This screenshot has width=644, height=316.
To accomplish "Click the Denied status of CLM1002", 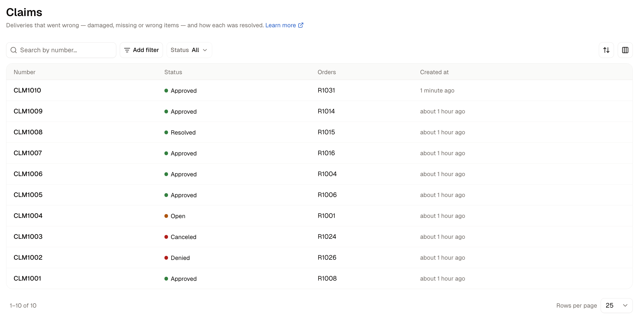I will pyautogui.click(x=177, y=258).
